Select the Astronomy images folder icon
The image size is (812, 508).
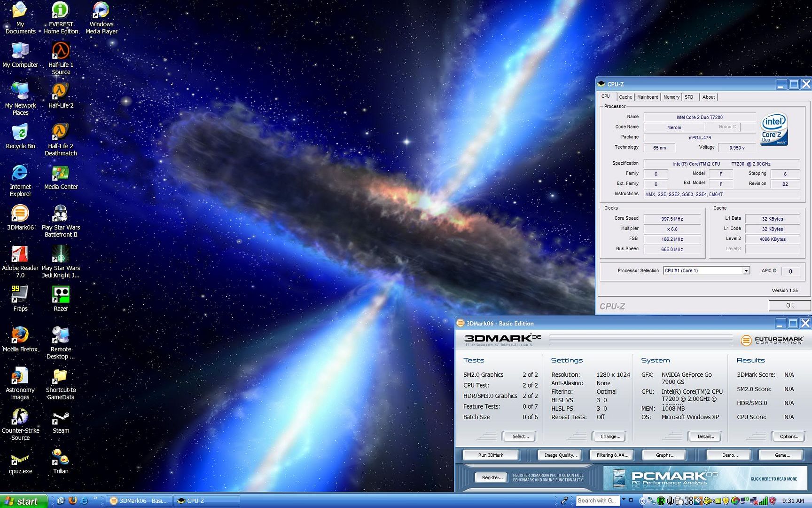click(20, 383)
